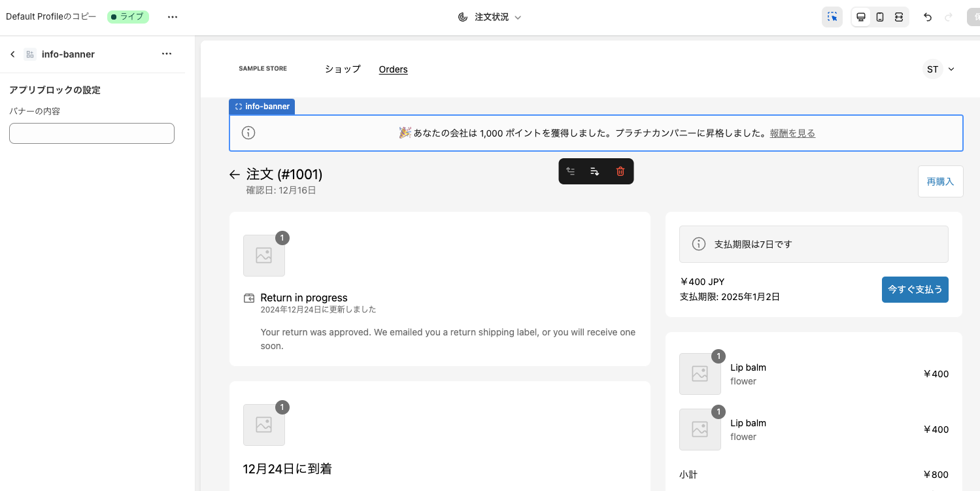Delete the info-banner block with trash icon

pos(620,171)
